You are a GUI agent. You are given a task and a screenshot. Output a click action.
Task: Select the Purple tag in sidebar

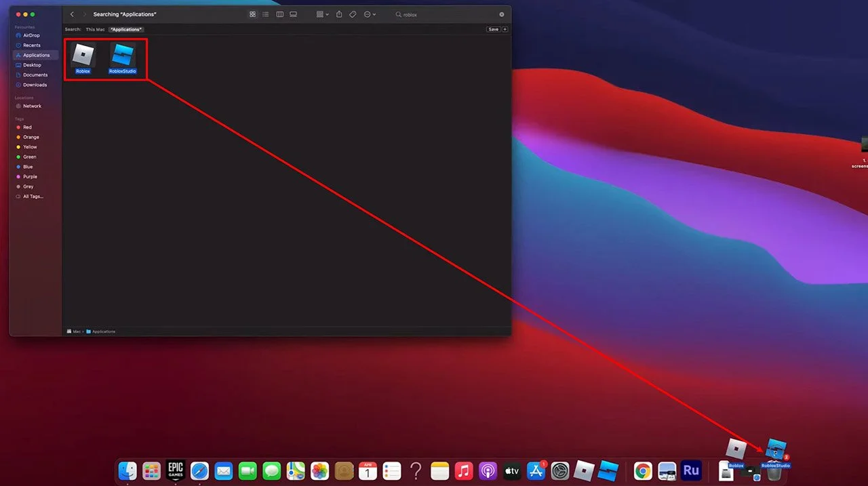point(30,176)
